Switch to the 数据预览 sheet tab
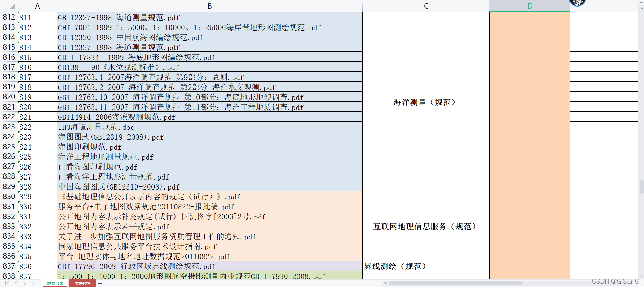This screenshot has width=644, height=287. pyautogui.click(x=82, y=283)
